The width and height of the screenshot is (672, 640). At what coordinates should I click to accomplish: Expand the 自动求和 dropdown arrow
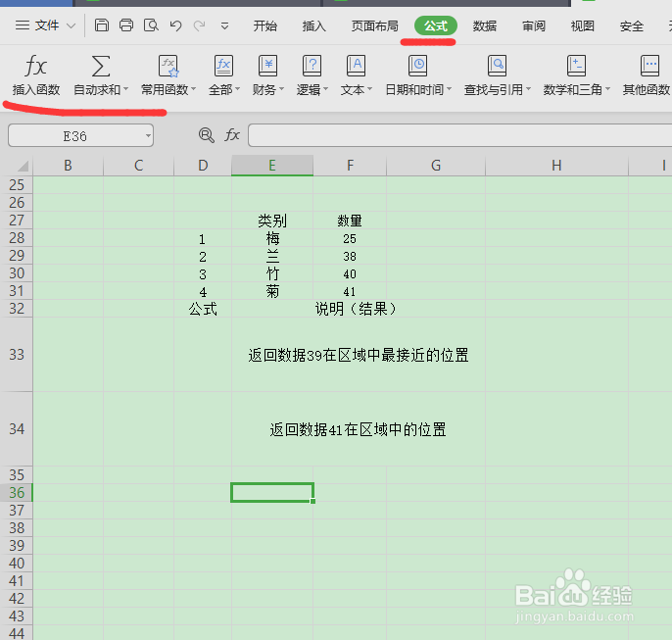[x=126, y=89]
